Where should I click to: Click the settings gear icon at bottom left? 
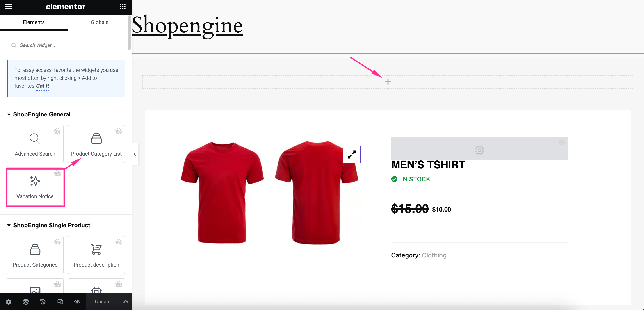click(9, 301)
